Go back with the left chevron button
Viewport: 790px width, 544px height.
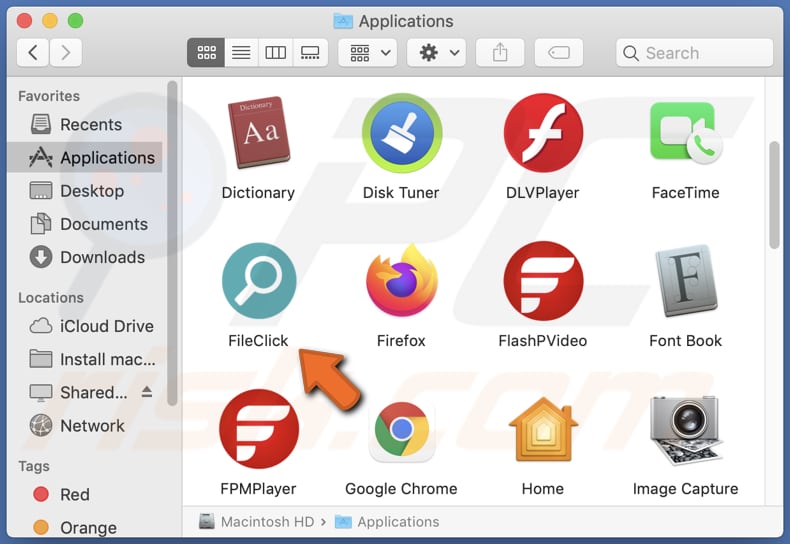(x=33, y=52)
